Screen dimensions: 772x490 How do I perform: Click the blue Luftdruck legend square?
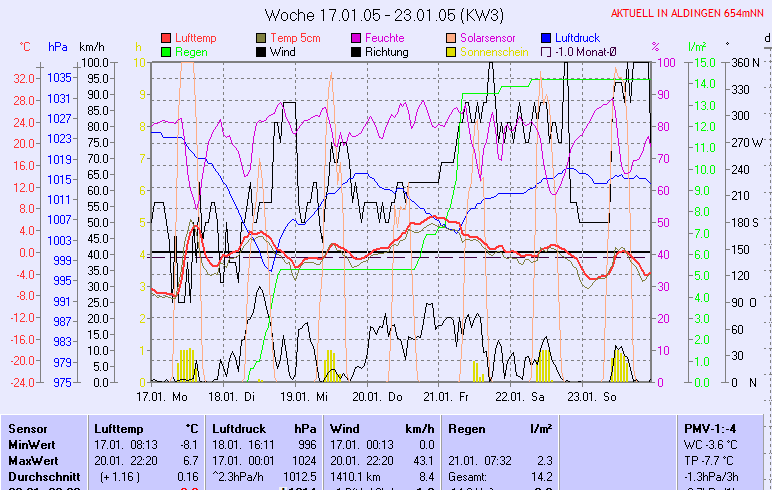(547, 38)
